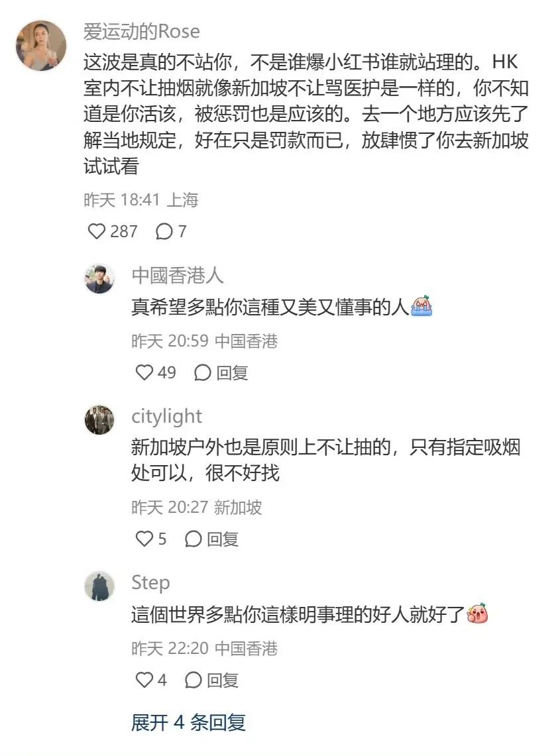556x756 pixels.
Task: Open 爱运动的Rose profile avatar
Action: point(41,46)
